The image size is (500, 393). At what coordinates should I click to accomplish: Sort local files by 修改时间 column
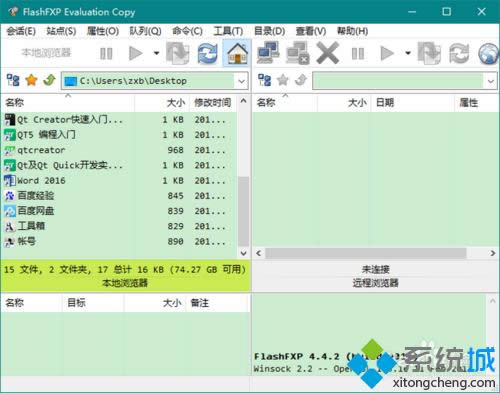pos(213,103)
